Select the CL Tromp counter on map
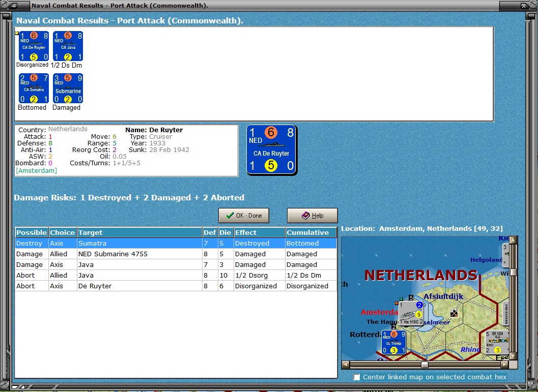 (393, 342)
